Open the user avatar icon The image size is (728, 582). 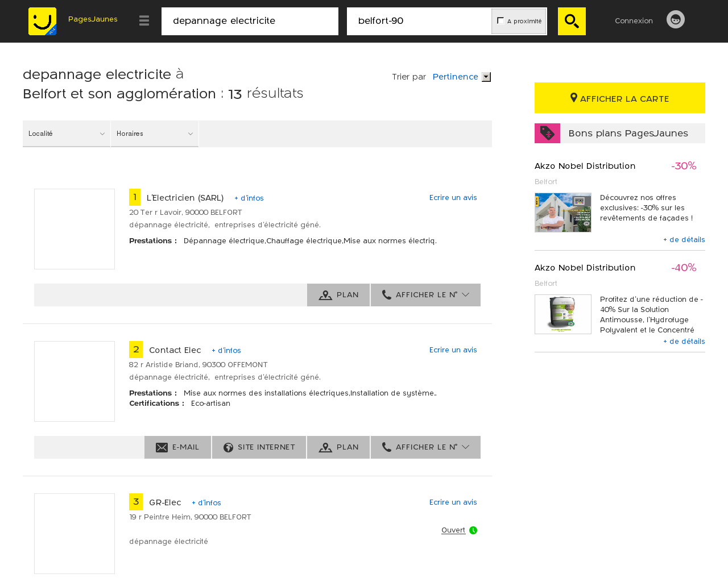pos(676,19)
